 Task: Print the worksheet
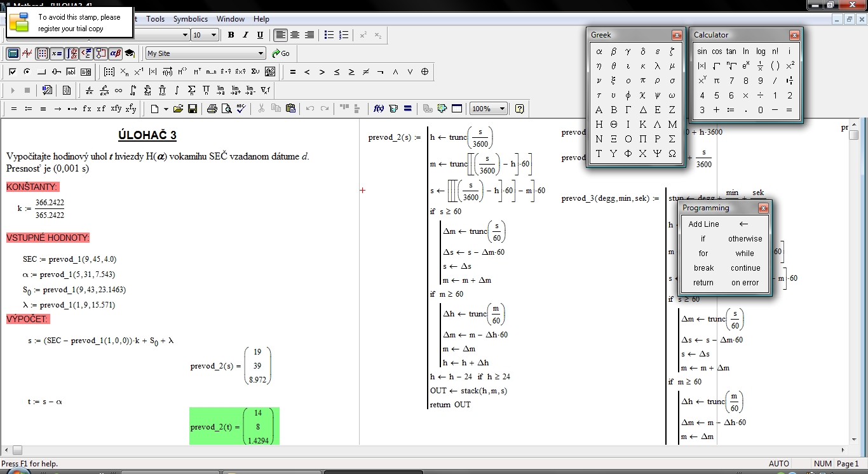click(212, 109)
